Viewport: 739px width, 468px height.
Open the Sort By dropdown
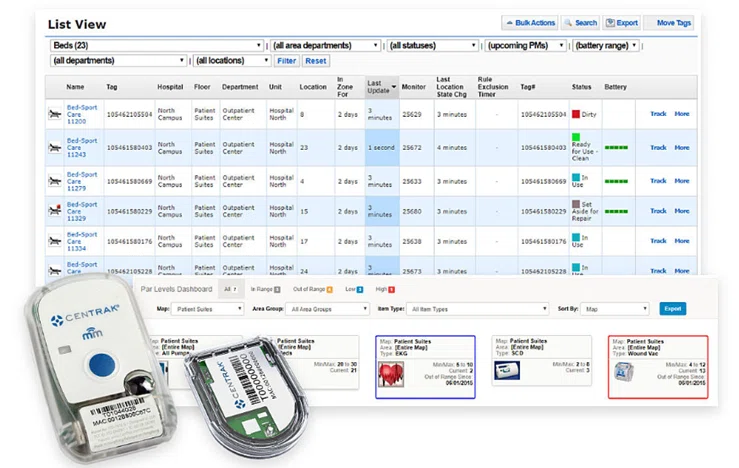tap(615, 309)
